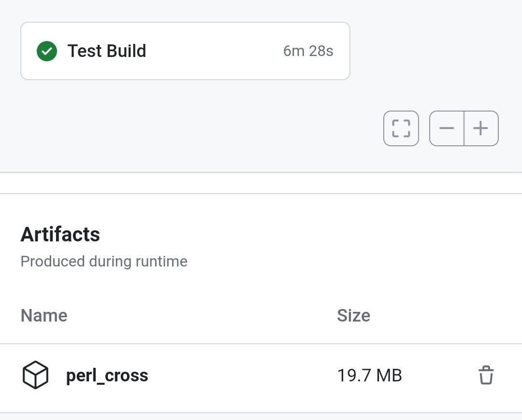The width and height of the screenshot is (522, 420).
Task: Select the Name column header
Action: pos(44,315)
